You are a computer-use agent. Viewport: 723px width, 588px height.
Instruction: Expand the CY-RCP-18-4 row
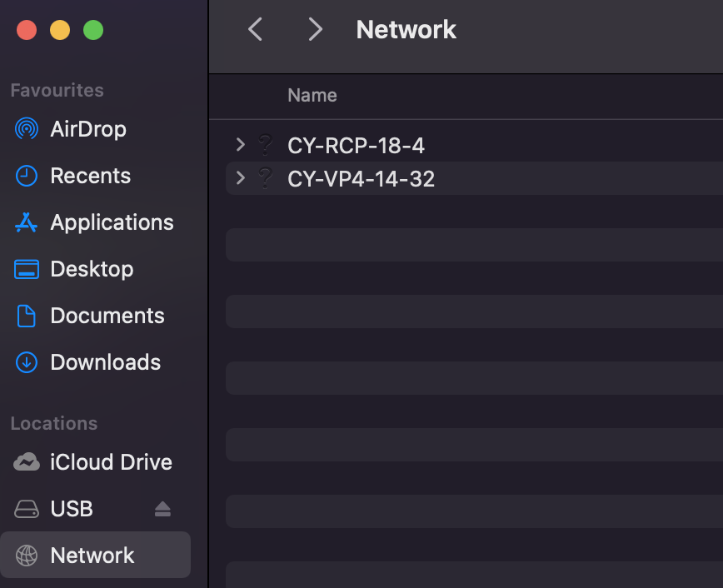tap(240, 145)
